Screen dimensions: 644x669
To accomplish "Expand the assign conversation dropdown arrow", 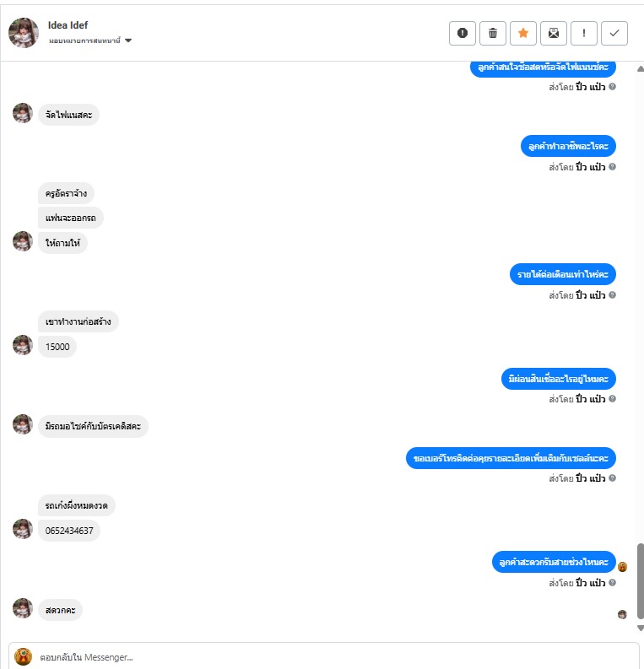I will click(x=128, y=40).
